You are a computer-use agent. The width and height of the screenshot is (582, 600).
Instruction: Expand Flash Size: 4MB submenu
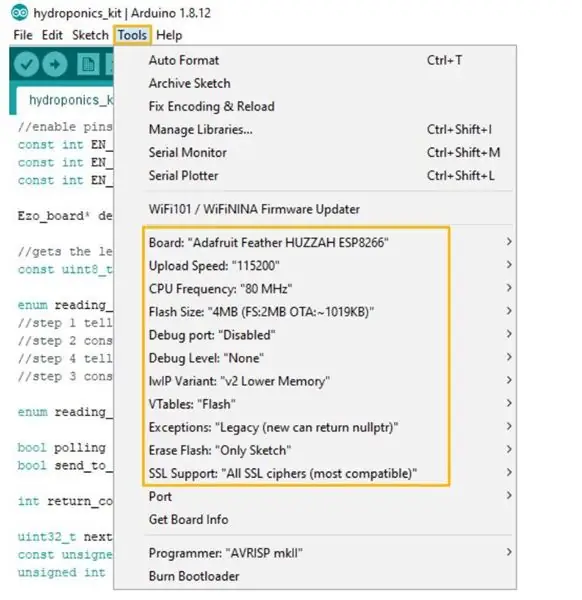click(315, 311)
